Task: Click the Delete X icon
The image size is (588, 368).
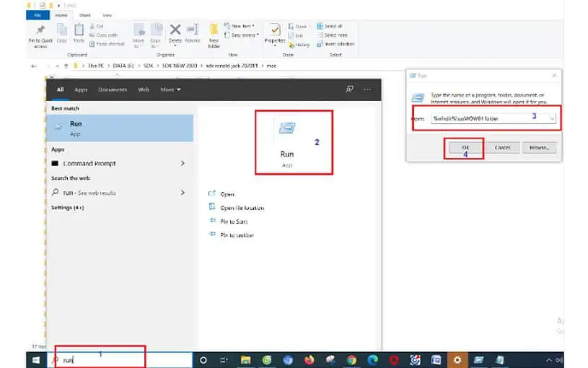Action: pos(175,30)
